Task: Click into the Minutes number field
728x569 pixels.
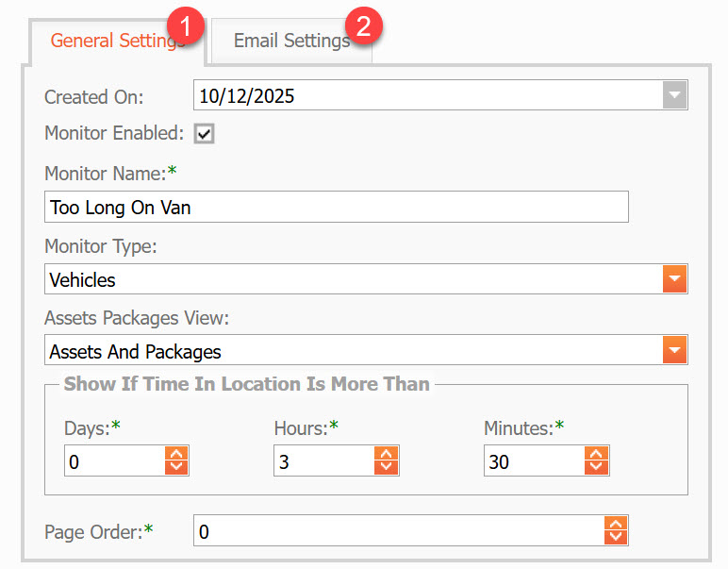Action: (533, 460)
